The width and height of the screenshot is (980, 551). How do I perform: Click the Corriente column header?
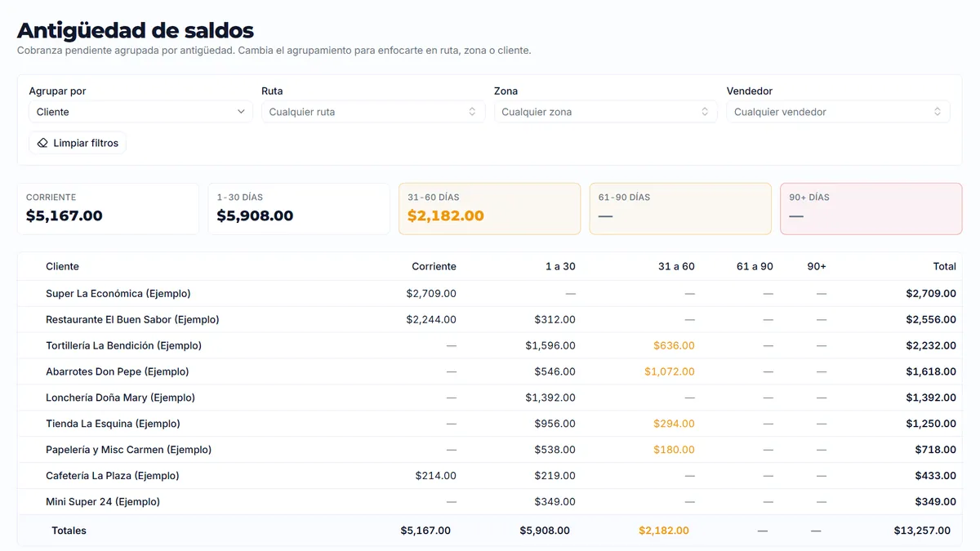coord(434,267)
